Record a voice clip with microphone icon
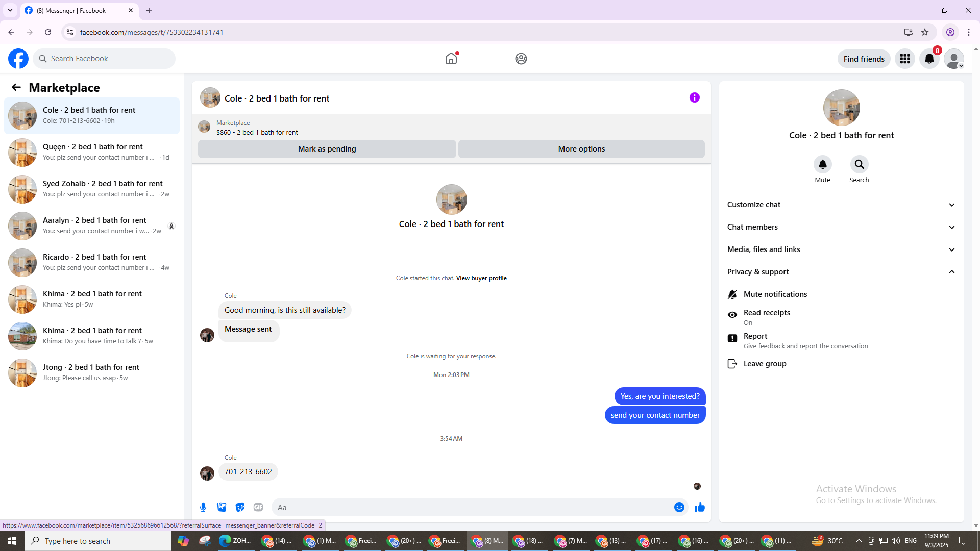This screenshot has height=551, width=980. tap(203, 507)
